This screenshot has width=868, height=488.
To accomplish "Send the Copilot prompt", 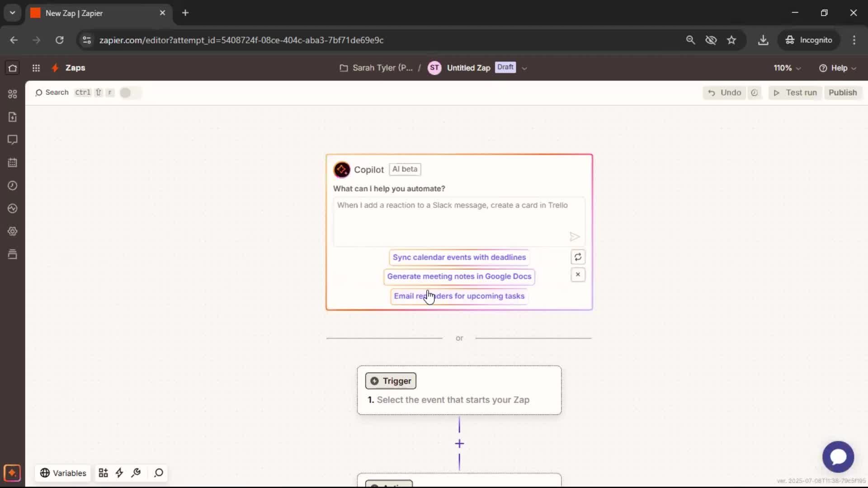I will point(574,237).
